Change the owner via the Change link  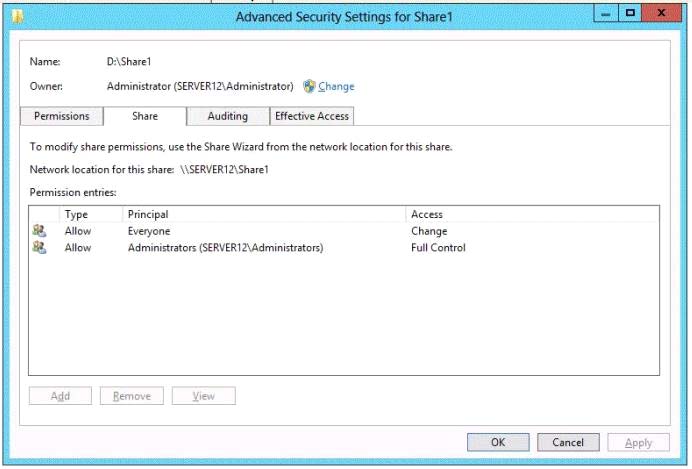(x=336, y=87)
